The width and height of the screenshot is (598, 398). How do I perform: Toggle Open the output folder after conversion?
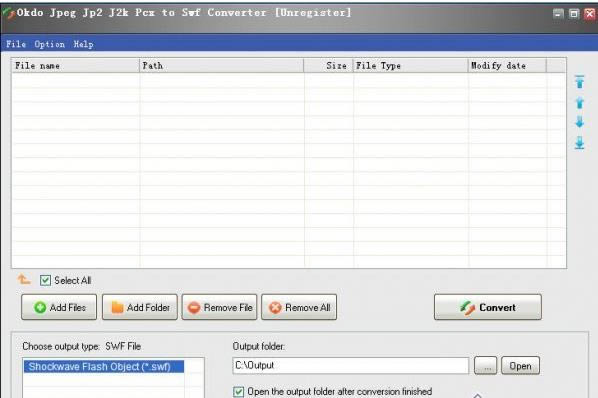coord(238,392)
